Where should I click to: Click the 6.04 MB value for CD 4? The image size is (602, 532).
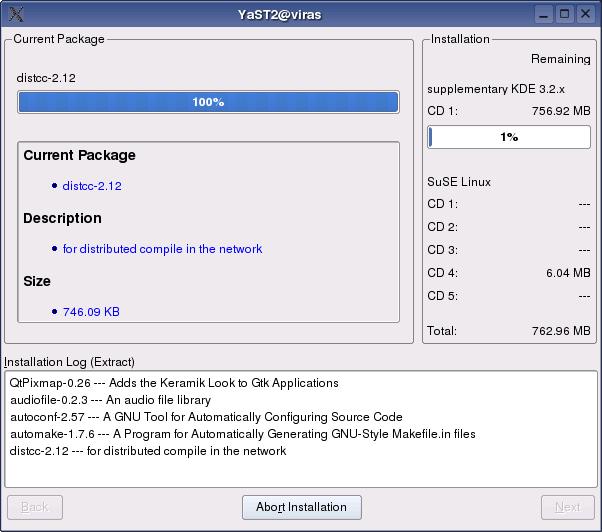568,273
